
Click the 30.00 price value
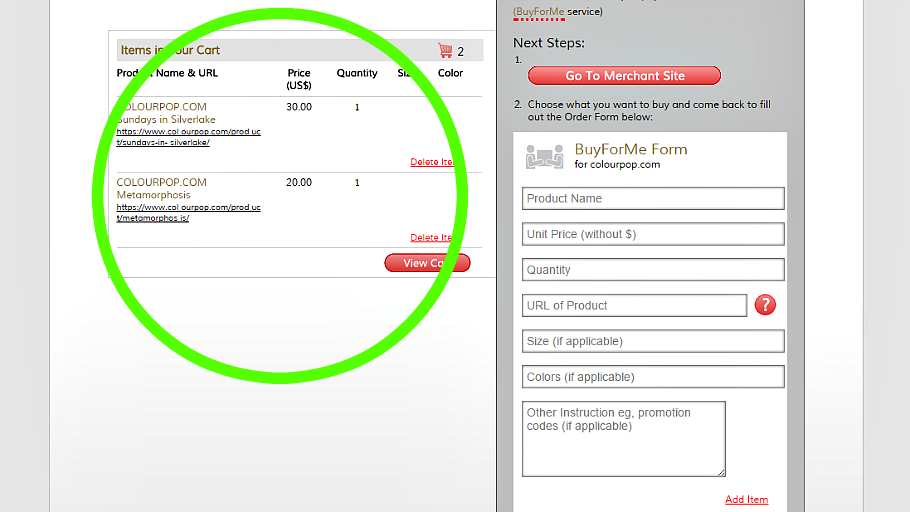point(299,107)
